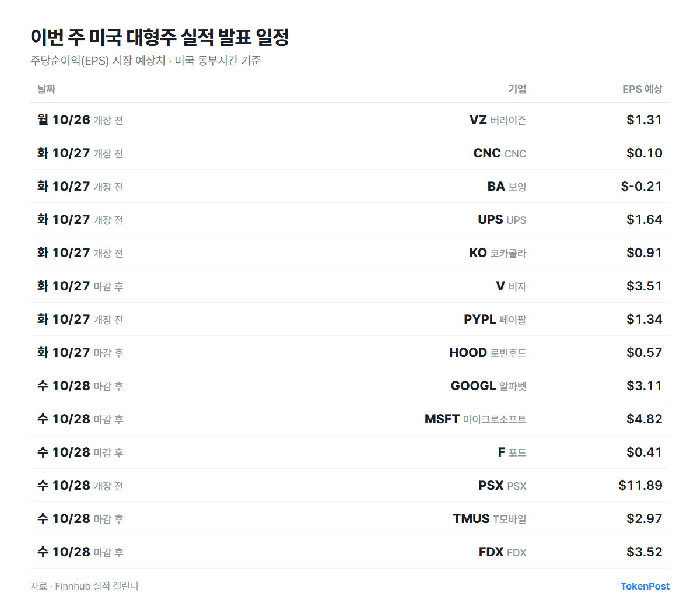Select the BA 보잉 company cell

point(507,186)
